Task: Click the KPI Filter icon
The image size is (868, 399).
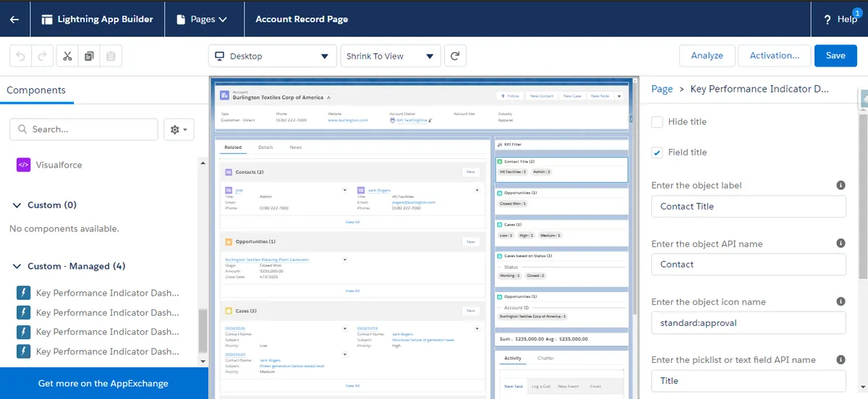Action: pyautogui.click(x=499, y=145)
